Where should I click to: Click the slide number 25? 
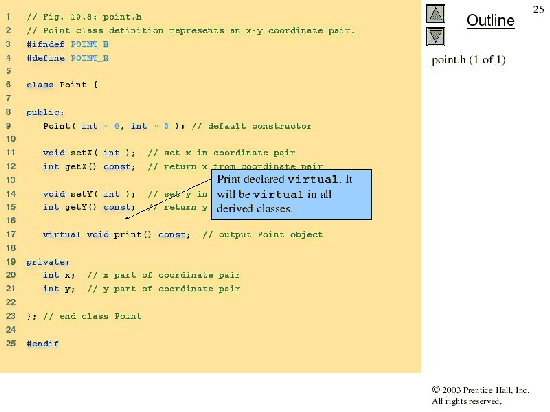538,9
